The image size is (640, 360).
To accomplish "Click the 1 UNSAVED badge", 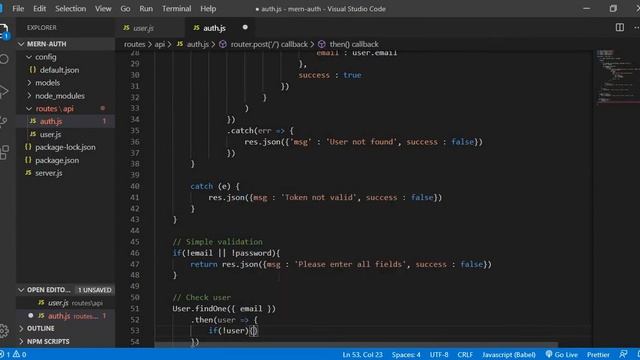I will tap(95, 290).
